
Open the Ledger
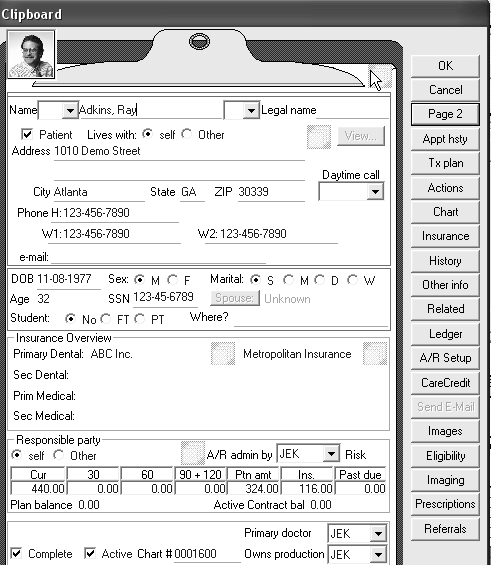(x=445, y=334)
